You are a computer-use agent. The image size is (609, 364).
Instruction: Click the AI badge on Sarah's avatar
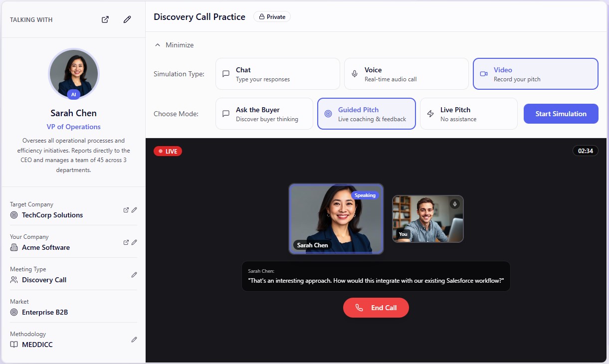(x=74, y=94)
